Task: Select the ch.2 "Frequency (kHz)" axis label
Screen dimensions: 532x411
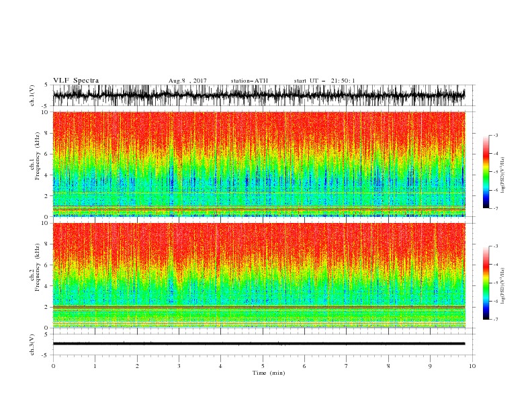Action: [x=37, y=267]
